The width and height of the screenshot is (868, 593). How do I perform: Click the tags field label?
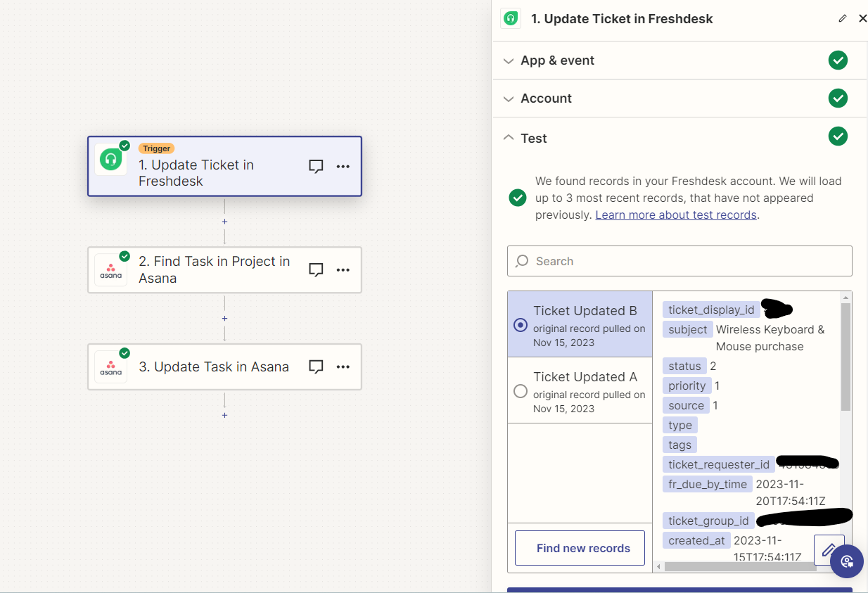pos(680,445)
